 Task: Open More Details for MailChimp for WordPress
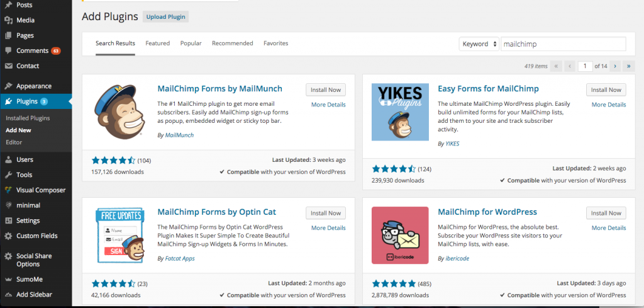(609, 228)
